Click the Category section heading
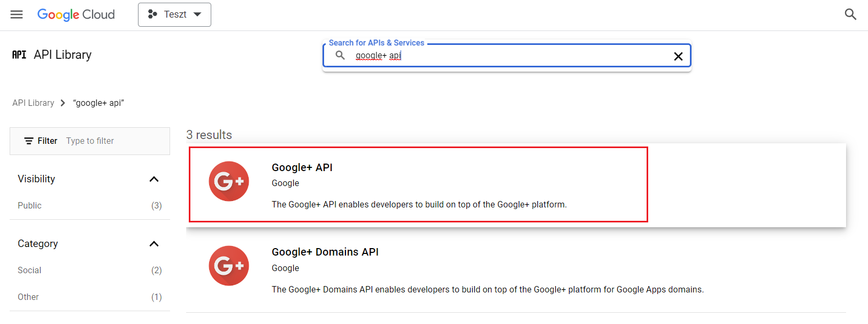The height and width of the screenshot is (324, 868). coord(38,244)
